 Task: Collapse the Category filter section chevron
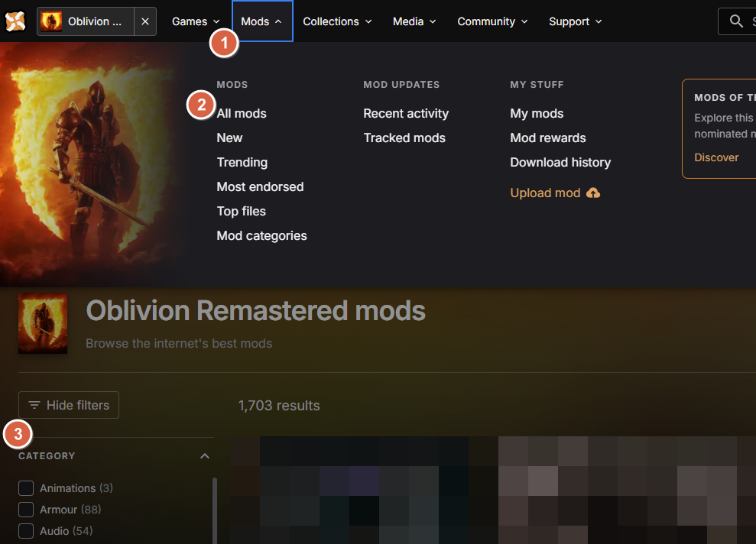(205, 456)
